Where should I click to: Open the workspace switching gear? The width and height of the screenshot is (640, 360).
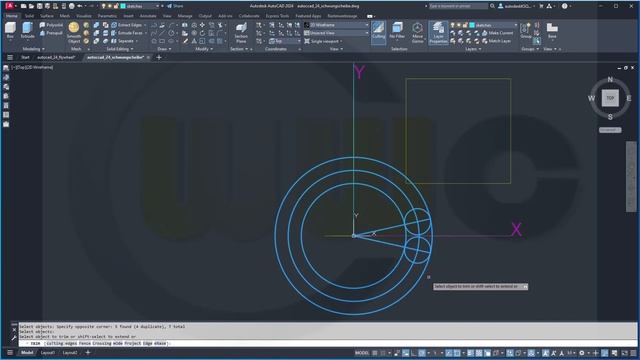coord(582,353)
